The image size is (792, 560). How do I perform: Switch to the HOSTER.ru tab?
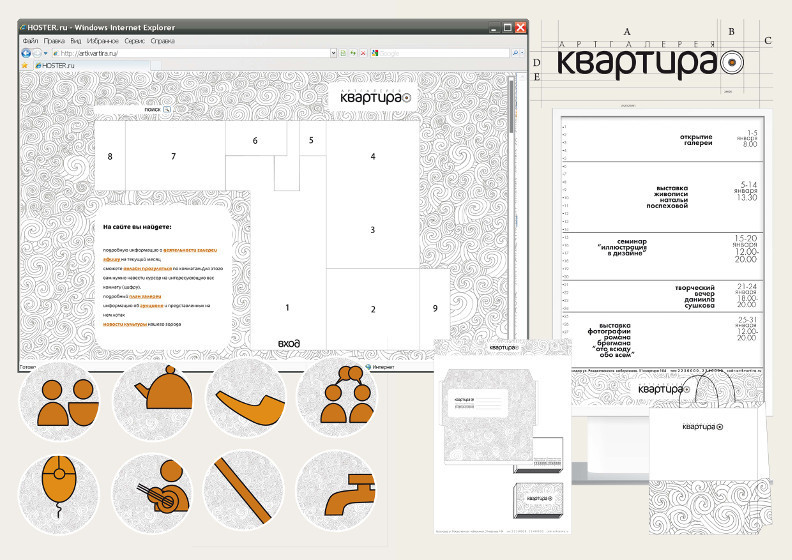pos(62,66)
